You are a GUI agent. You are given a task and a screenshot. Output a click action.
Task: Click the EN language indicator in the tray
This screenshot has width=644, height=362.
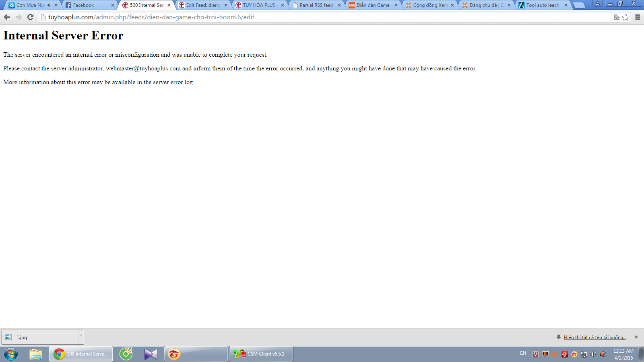coord(523,353)
